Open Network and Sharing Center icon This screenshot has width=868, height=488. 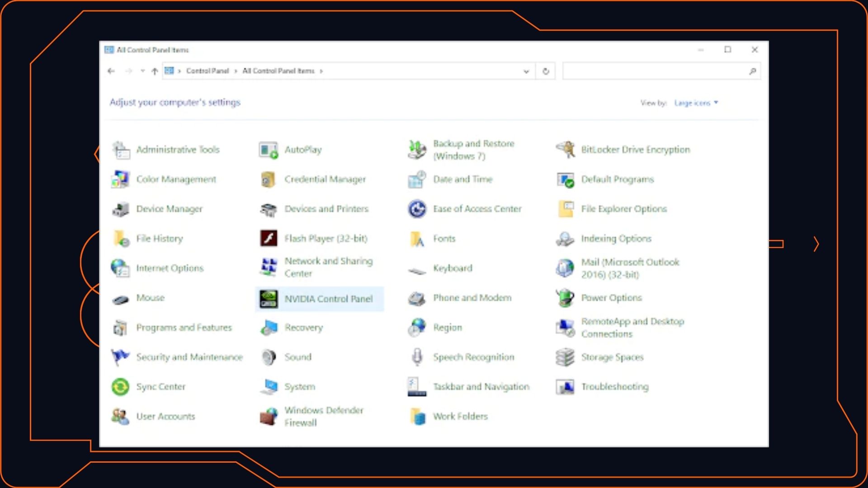tap(269, 267)
